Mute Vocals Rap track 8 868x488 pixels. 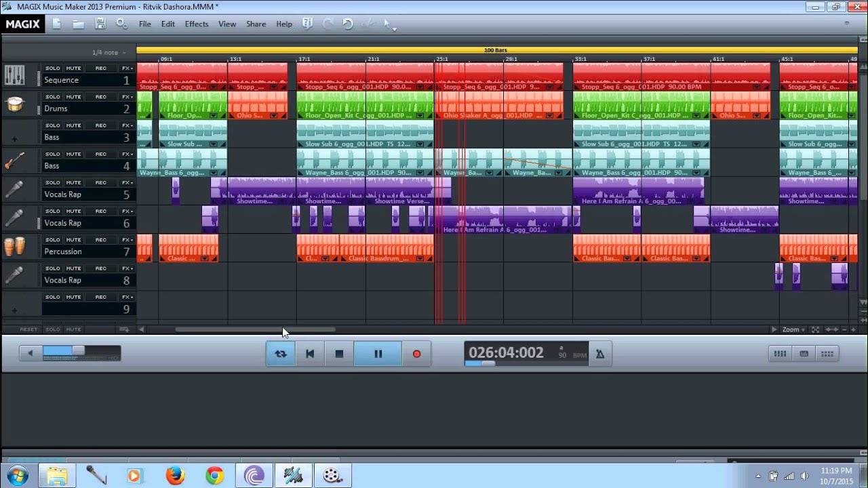(73, 268)
